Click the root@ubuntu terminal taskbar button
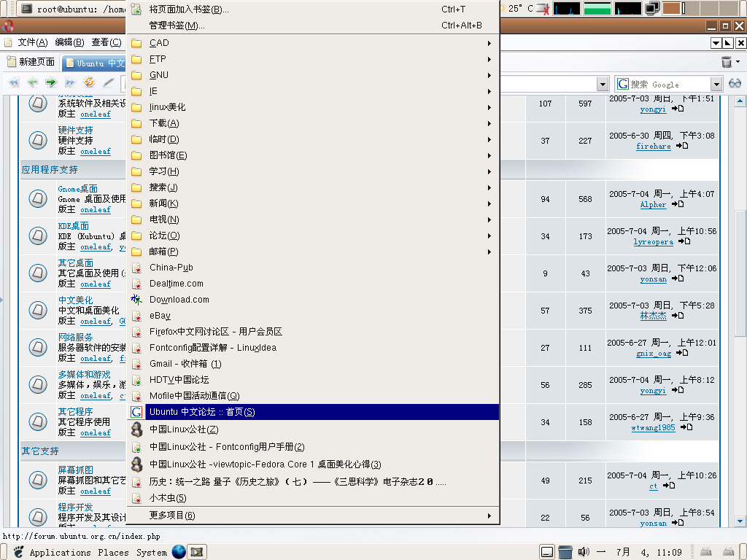747x560 pixels. [x=71, y=9]
